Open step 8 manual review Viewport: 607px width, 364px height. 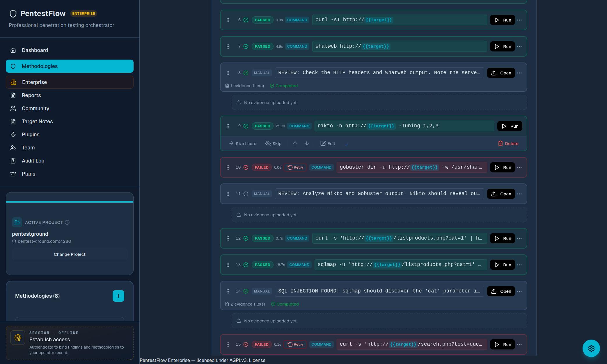click(x=501, y=73)
